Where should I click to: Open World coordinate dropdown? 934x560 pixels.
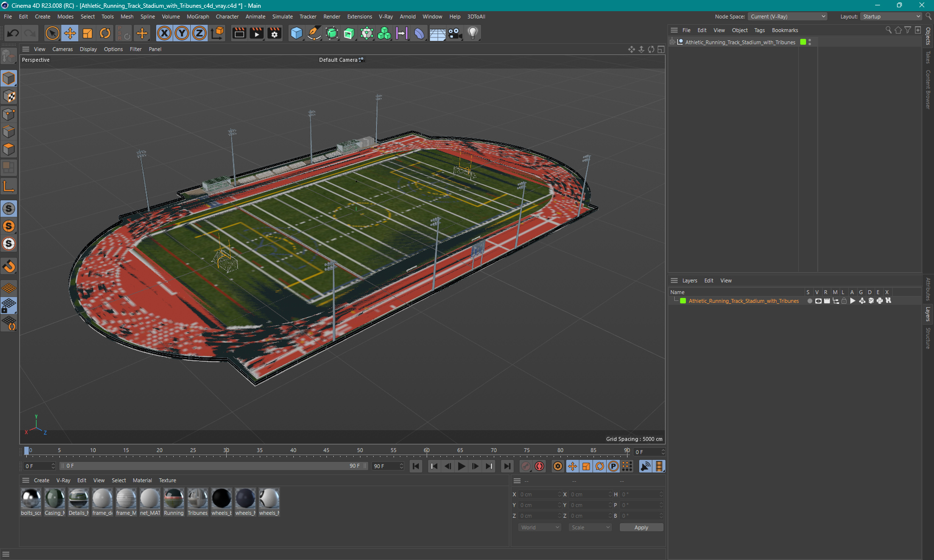pyautogui.click(x=539, y=527)
